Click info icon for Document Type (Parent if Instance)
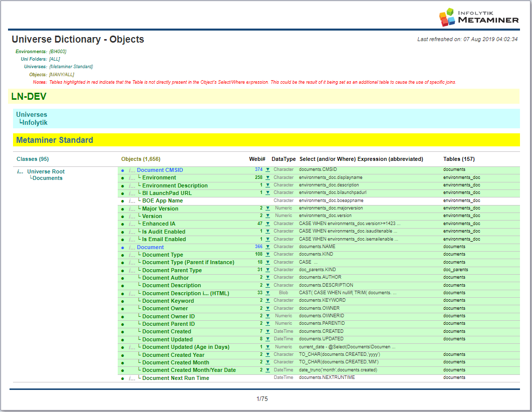532x412 pixels. coord(132,262)
